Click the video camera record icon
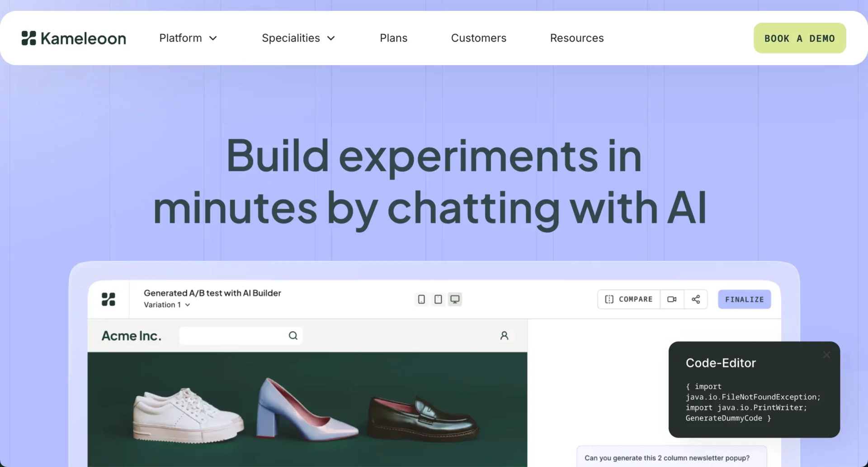 (672, 300)
